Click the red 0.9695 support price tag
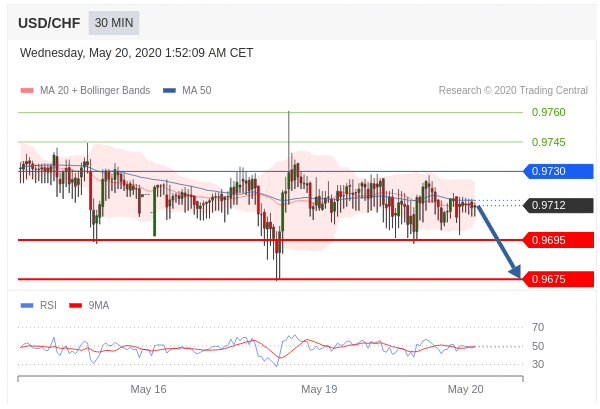600x409 pixels. coord(558,240)
